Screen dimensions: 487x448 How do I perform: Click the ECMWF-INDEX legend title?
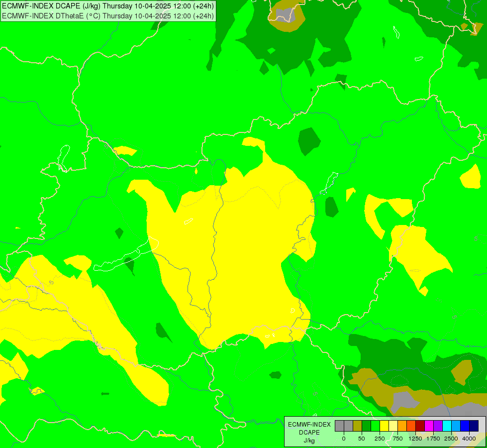tap(309, 425)
